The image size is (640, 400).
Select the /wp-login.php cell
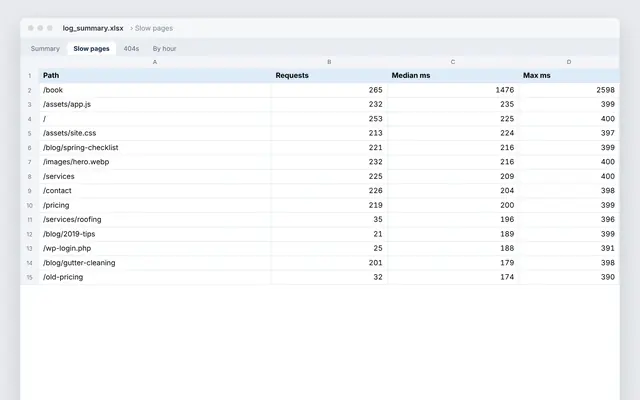[x=155, y=248]
